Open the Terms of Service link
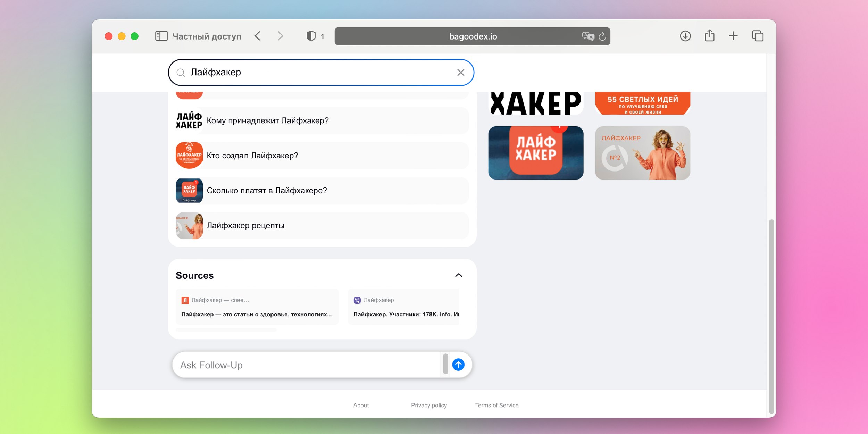 point(497,405)
